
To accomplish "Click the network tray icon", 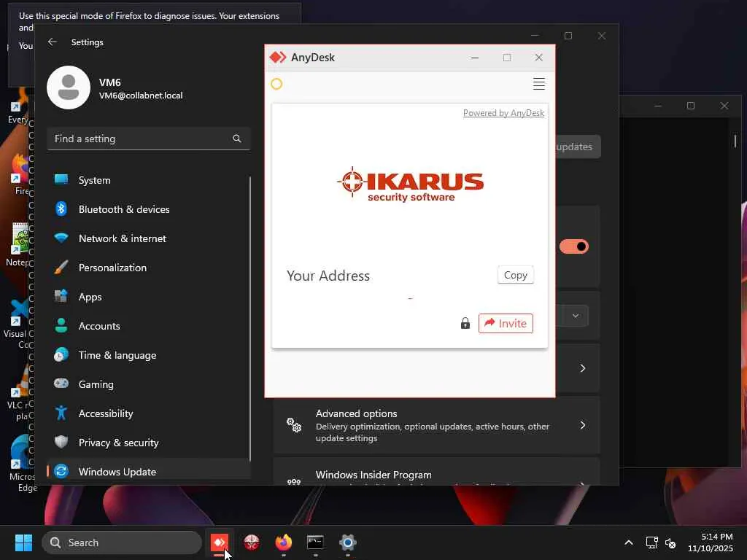I will pos(651,542).
